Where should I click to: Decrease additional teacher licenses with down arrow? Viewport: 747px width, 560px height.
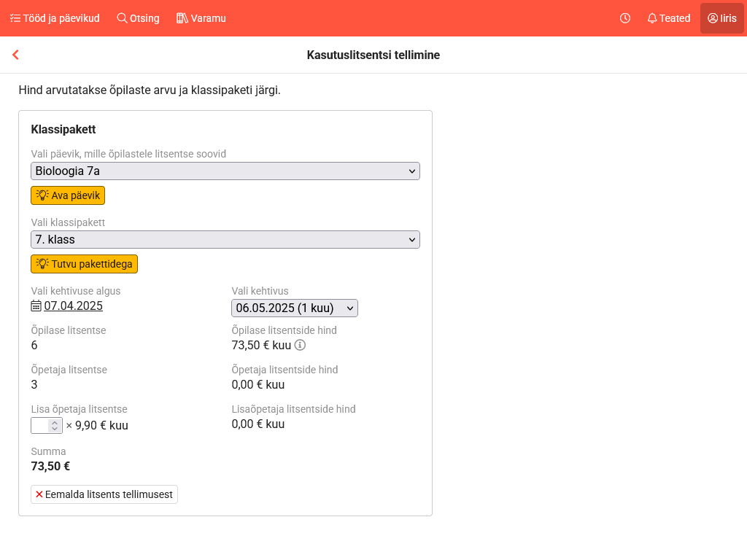pos(54,429)
